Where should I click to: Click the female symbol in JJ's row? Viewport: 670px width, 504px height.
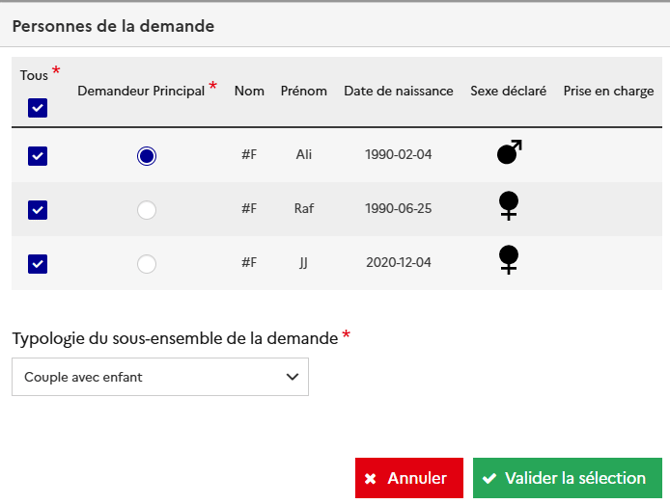point(509,261)
